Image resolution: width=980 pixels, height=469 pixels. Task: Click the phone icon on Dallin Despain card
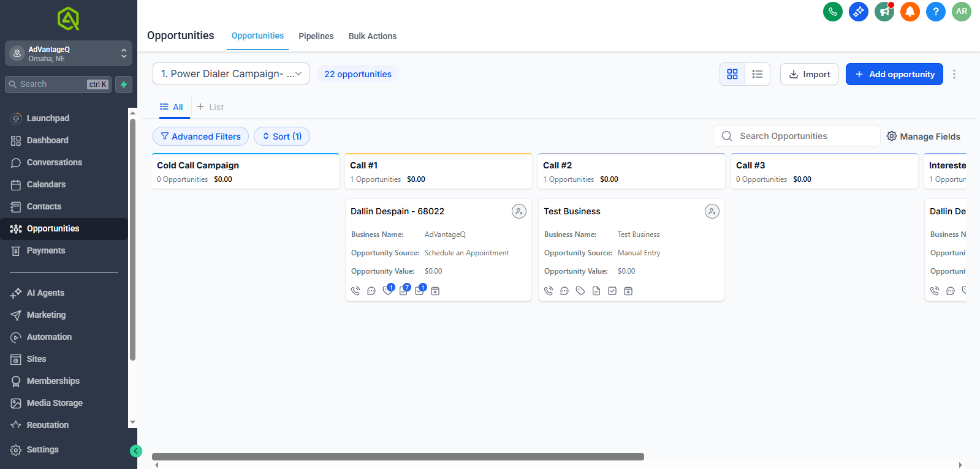coord(355,291)
